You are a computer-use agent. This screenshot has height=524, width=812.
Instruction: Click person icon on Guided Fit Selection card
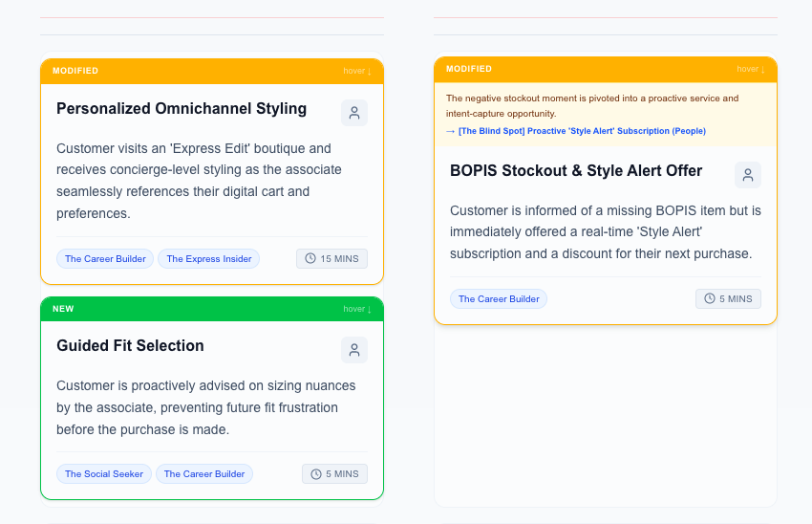(353, 350)
